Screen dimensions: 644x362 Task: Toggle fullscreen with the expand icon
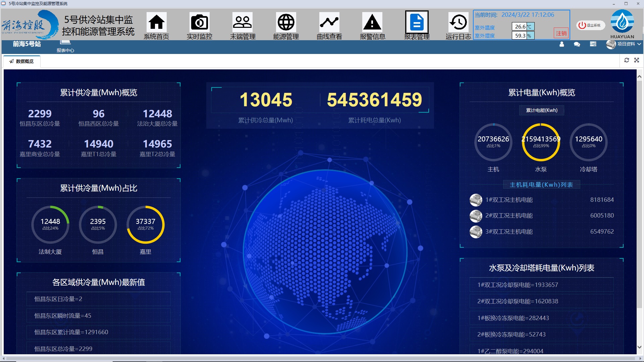pos(637,60)
